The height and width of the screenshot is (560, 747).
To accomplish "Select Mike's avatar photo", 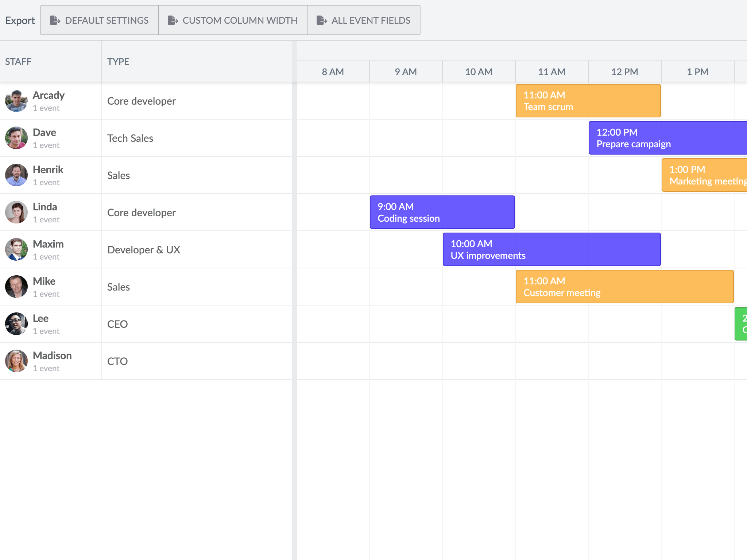I will pos(16,287).
